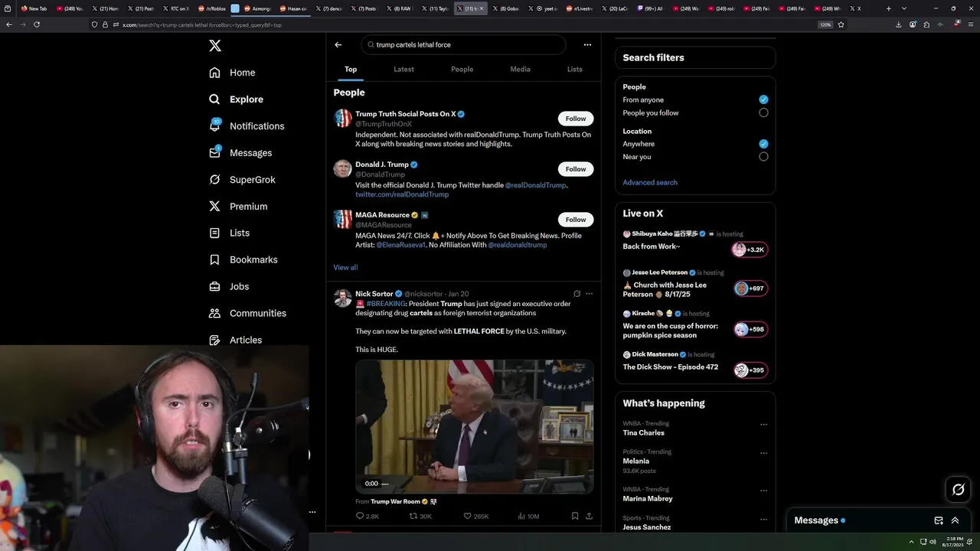Screen dimensions: 980x551
Task: Open Jobs in the sidebar
Action: pyautogui.click(x=229, y=286)
